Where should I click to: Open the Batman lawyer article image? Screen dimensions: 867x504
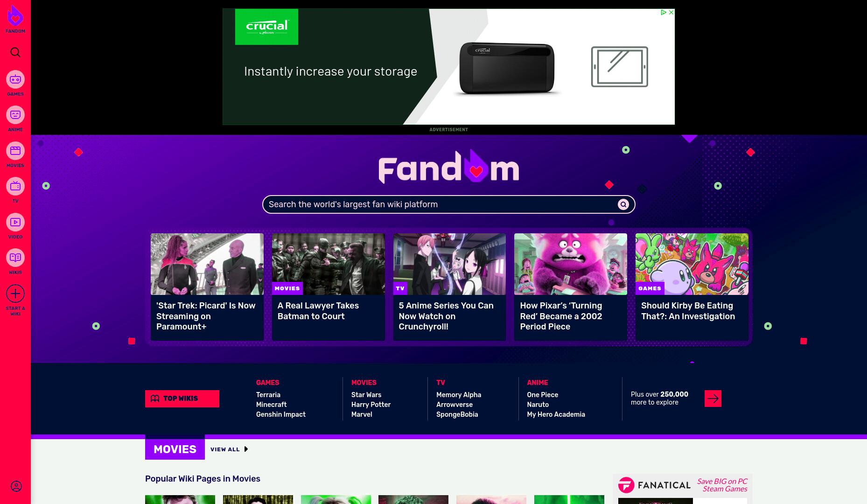(x=329, y=264)
